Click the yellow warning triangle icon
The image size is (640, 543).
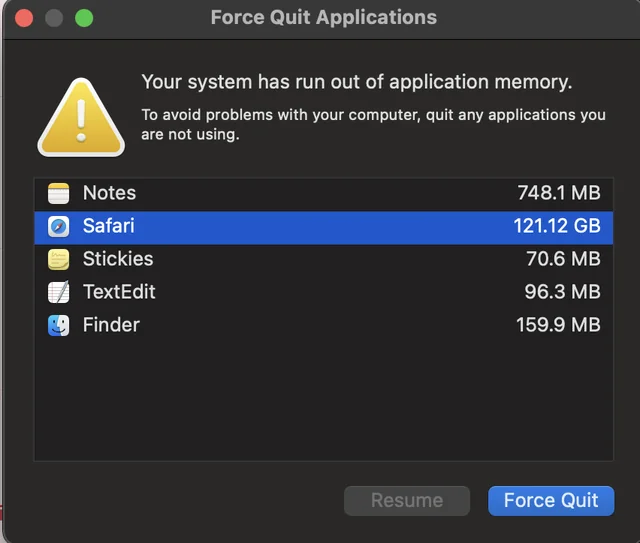[x=81, y=117]
